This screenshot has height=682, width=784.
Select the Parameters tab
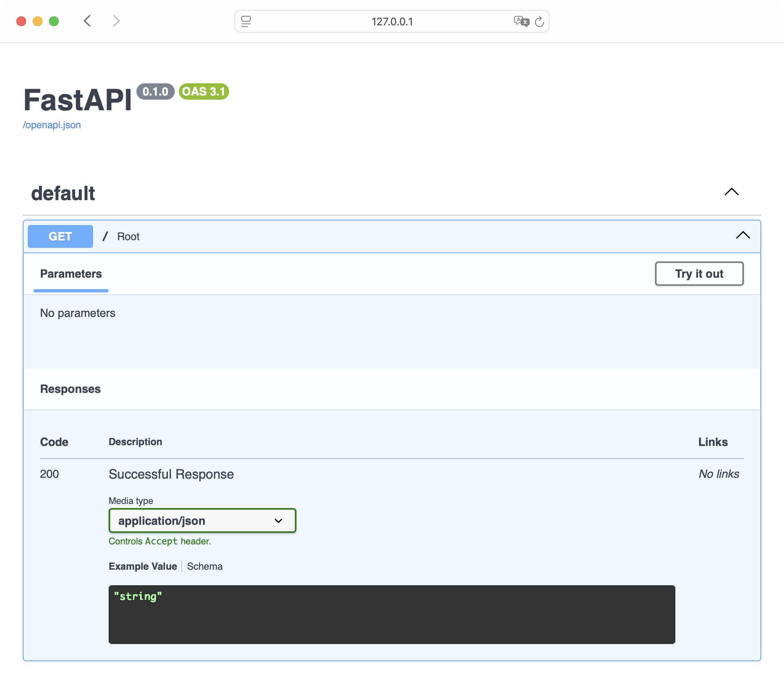[x=71, y=274]
